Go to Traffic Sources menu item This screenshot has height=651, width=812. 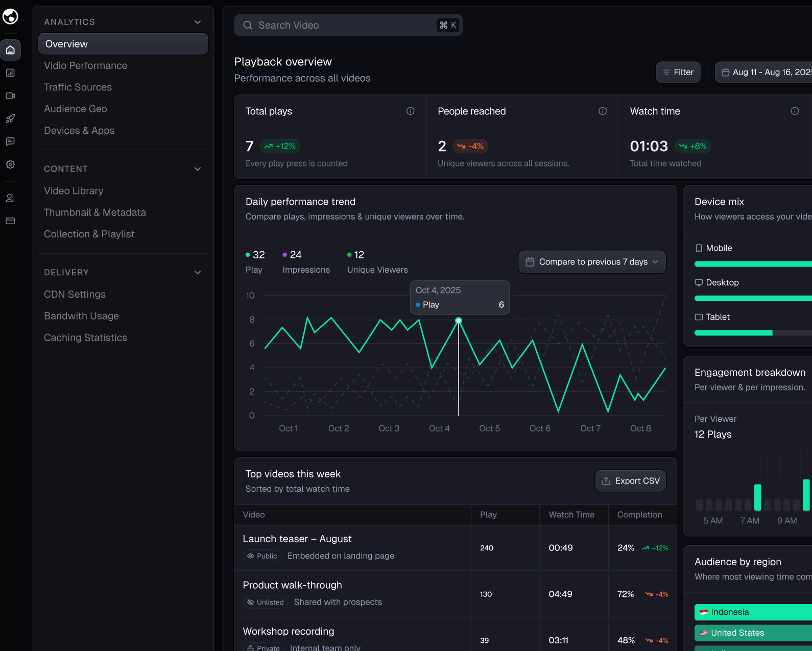78,87
